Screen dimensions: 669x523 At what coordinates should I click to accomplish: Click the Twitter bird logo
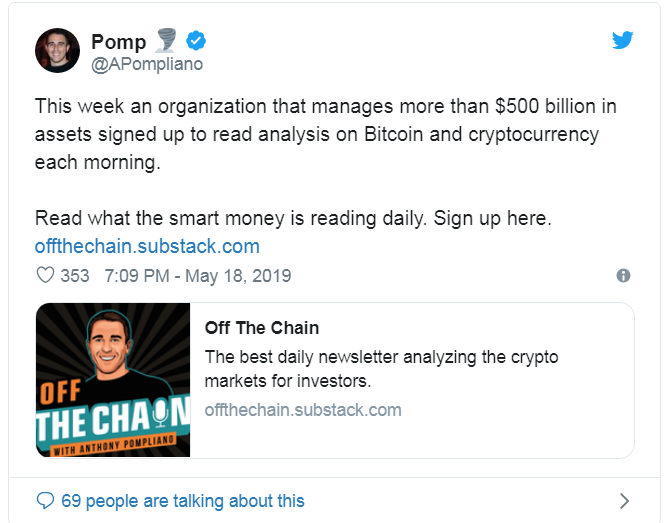(x=623, y=40)
